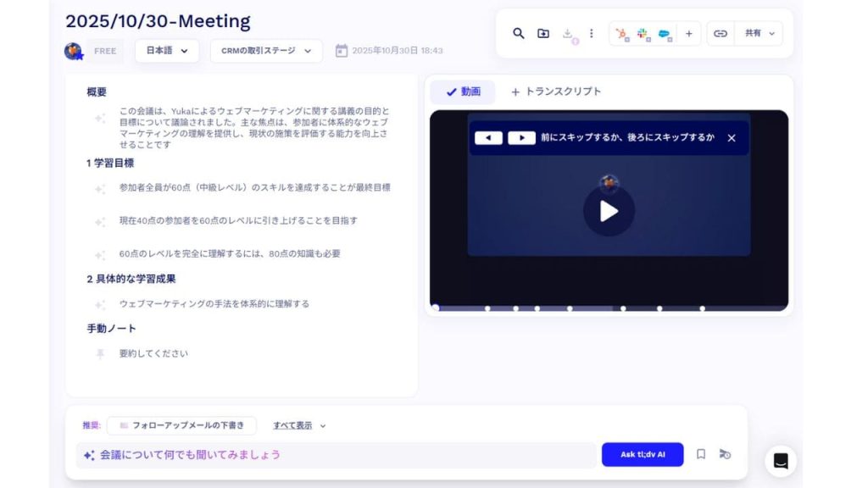Open the chat support widget icon

[x=781, y=461]
